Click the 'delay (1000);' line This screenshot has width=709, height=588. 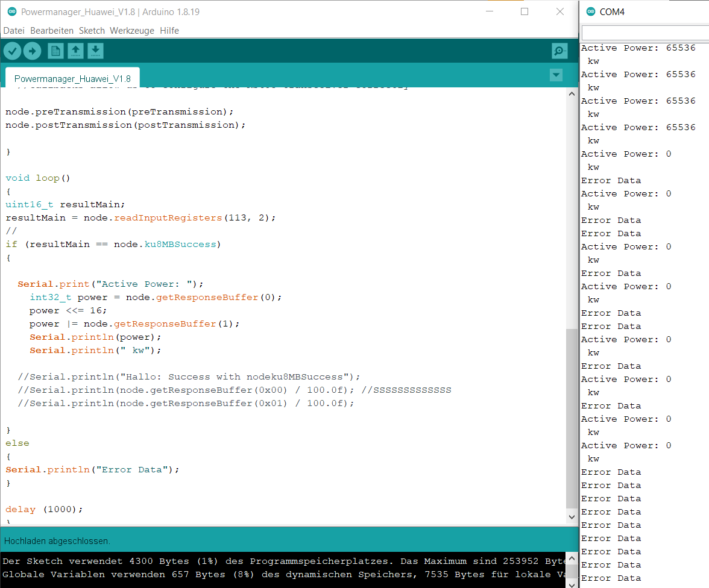click(x=44, y=509)
